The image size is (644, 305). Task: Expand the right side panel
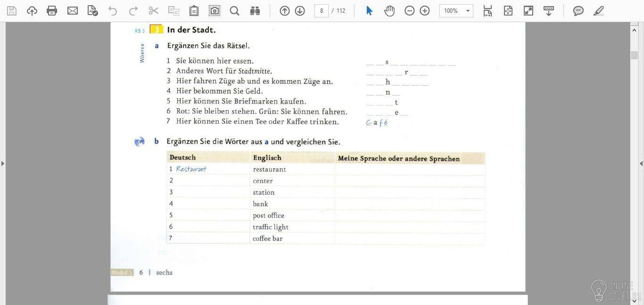(x=641, y=163)
